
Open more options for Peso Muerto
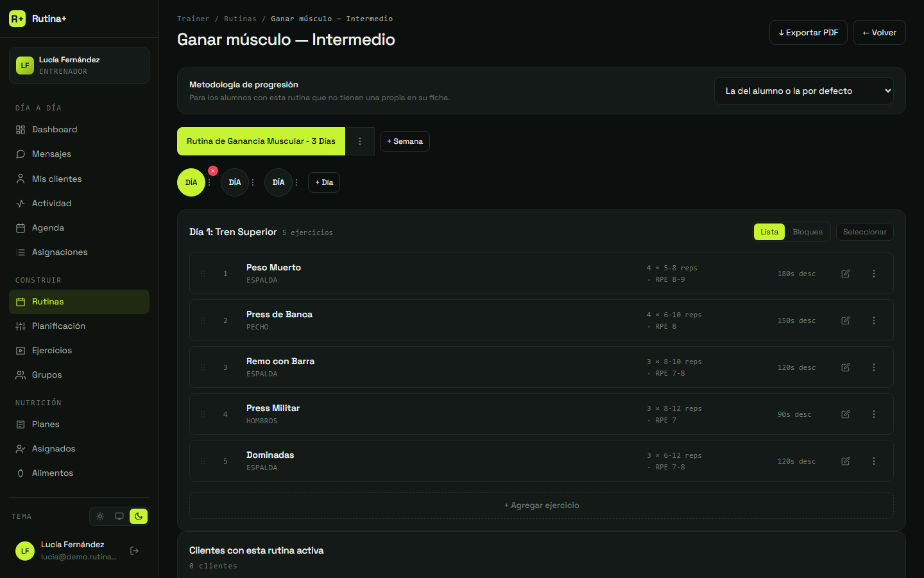tap(874, 274)
